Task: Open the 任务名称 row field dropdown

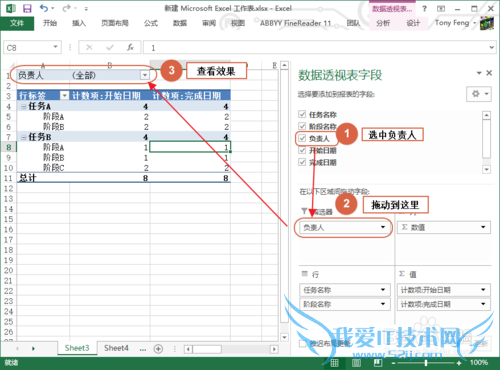Action: point(383,290)
